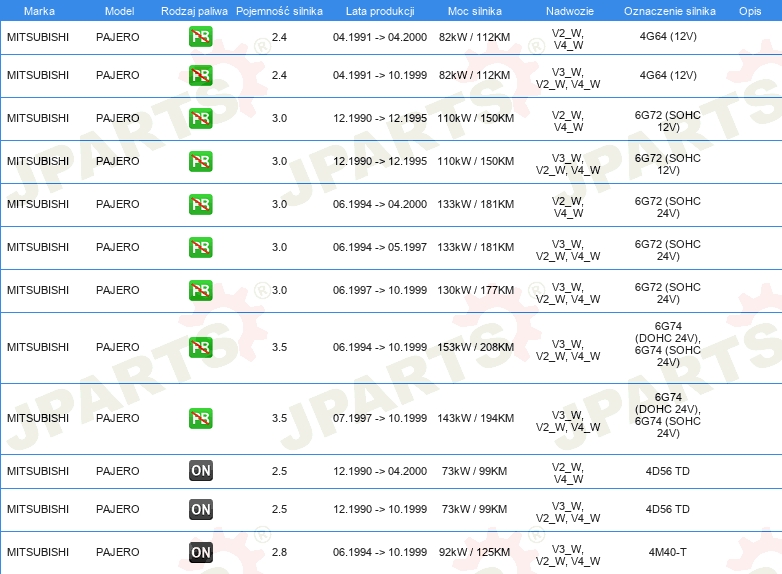This screenshot has height=574, width=782.
Task: Click the Opis column header
Action: [x=750, y=11]
